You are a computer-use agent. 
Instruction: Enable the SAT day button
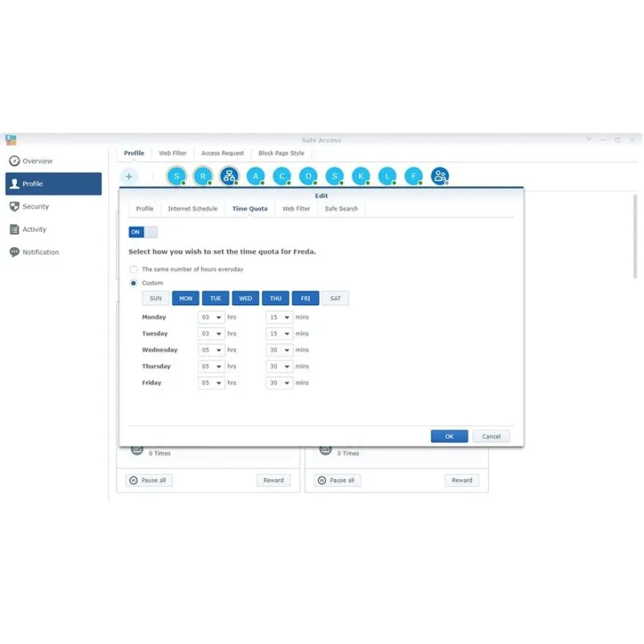(335, 299)
